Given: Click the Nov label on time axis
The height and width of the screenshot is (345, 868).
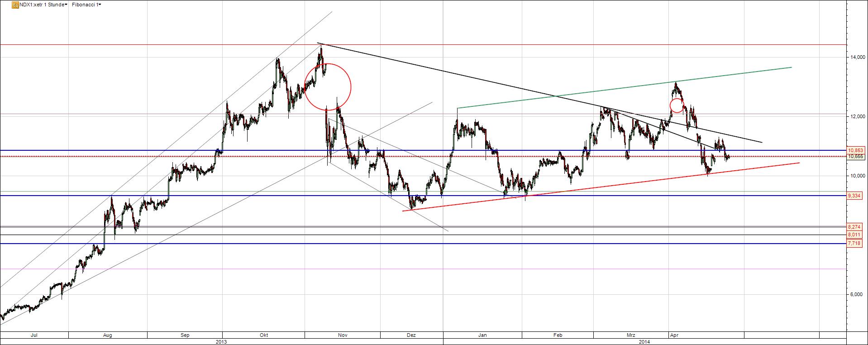Looking at the screenshot, I should 342,335.
